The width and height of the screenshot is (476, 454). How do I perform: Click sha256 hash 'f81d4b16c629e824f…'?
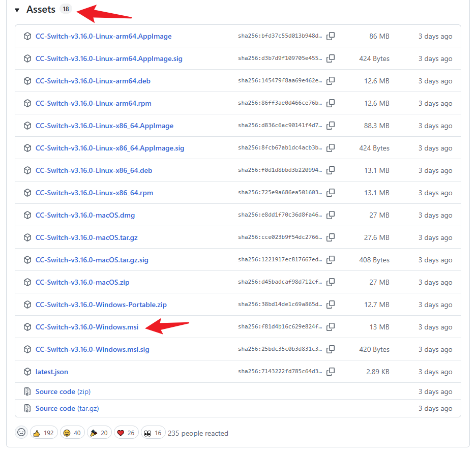point(280,326)
